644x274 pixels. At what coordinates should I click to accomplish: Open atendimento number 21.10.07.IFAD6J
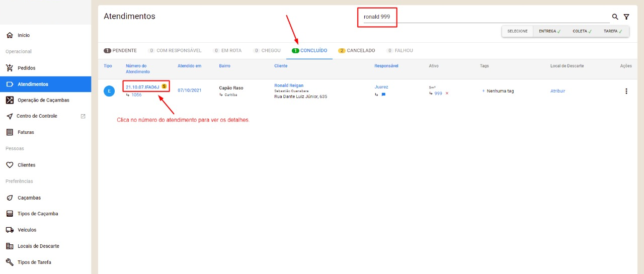point(142,87)
